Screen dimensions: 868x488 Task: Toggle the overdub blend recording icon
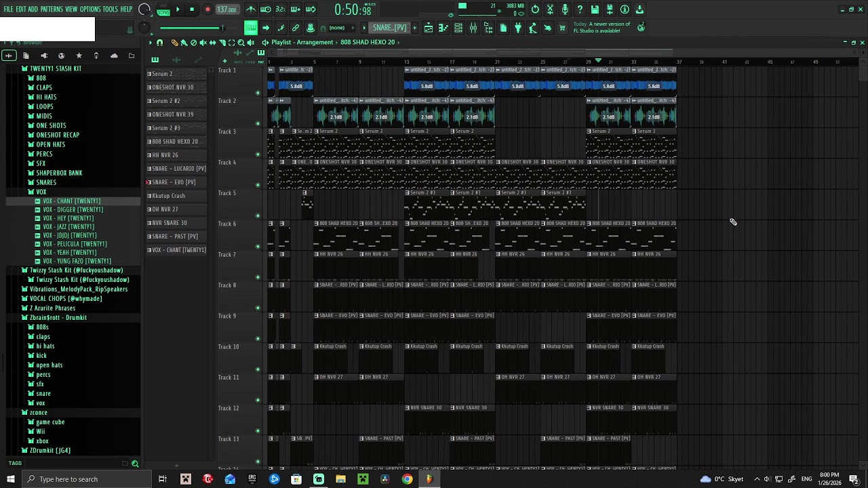click(296, 9)
